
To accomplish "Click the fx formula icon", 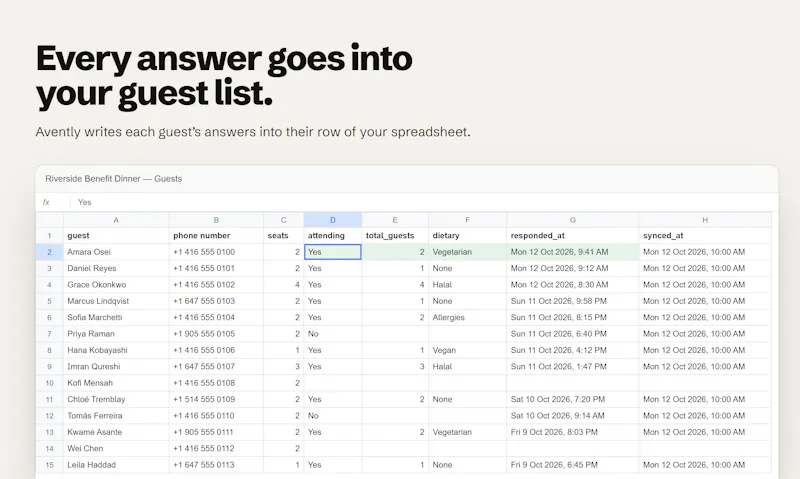I will (46, 202).
